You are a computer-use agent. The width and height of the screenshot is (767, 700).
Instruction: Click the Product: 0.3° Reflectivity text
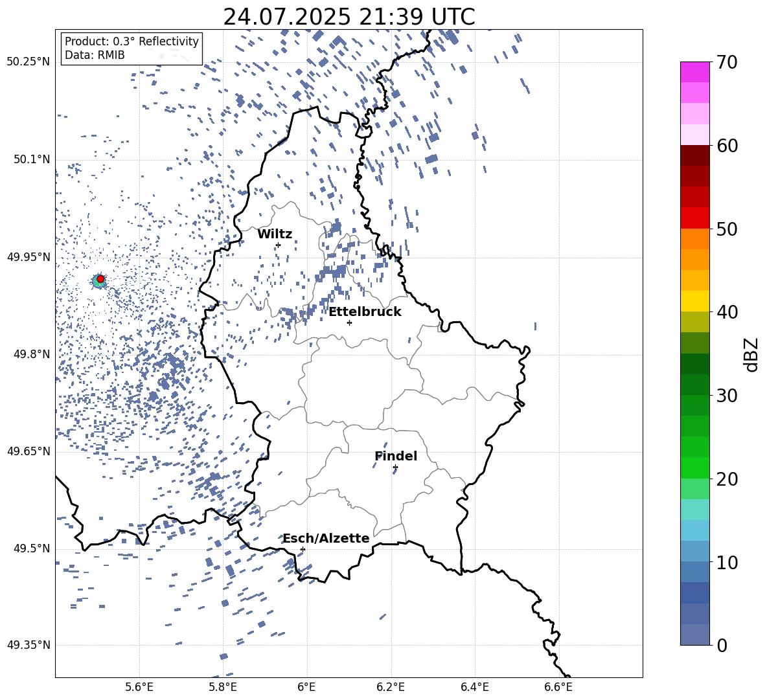pyautogui.click(x=132, y=41)
